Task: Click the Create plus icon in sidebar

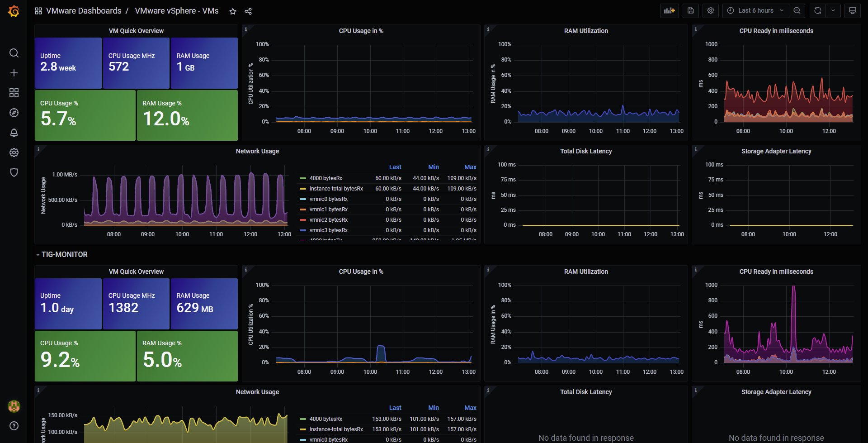Action: pos(14,73)
